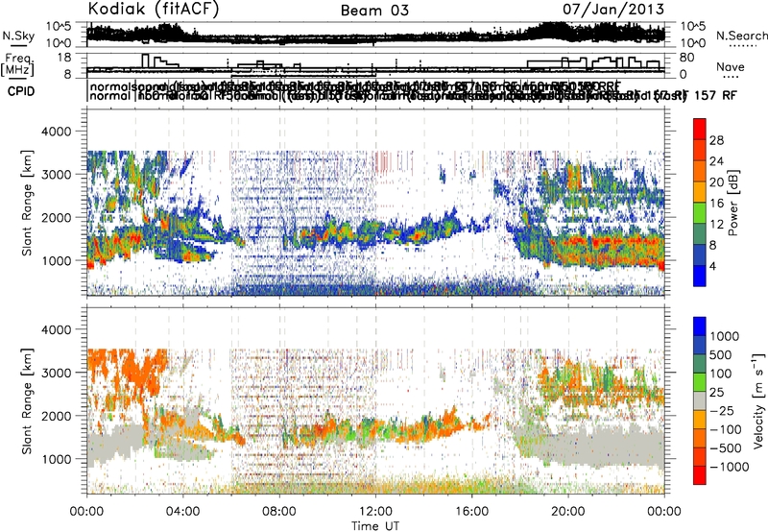Click the '80' Nave axis tick
This screenshot has height=532, width=768.
[x=687, y=58]
